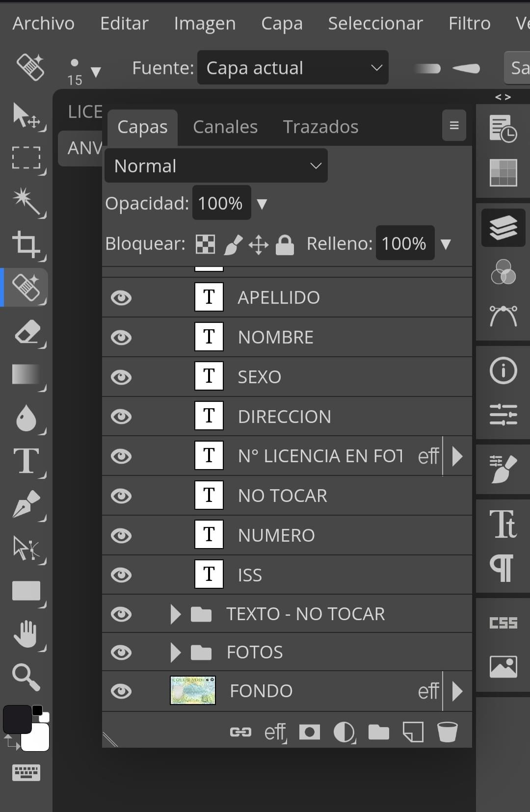Select the Hand tool
The image size is (530, 812).
[26, 634]
